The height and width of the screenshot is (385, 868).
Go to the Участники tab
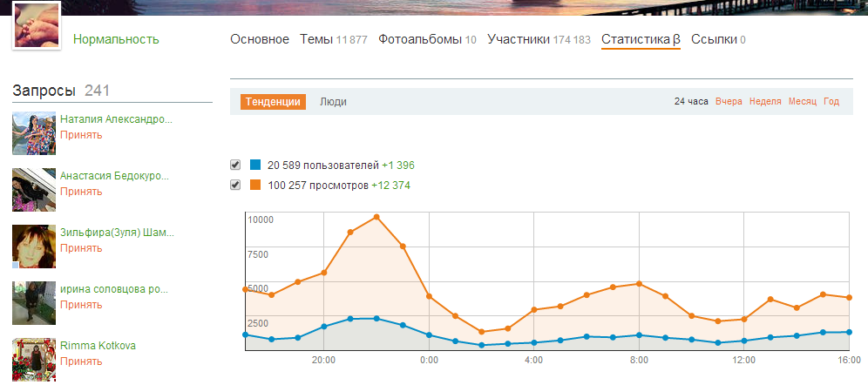tap(539, 39)
